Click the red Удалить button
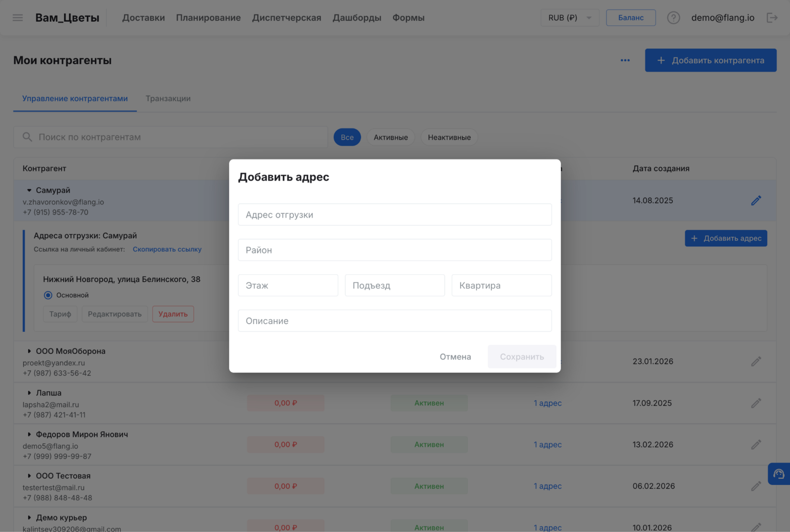 pyautogui.click(x=173, y=314)
